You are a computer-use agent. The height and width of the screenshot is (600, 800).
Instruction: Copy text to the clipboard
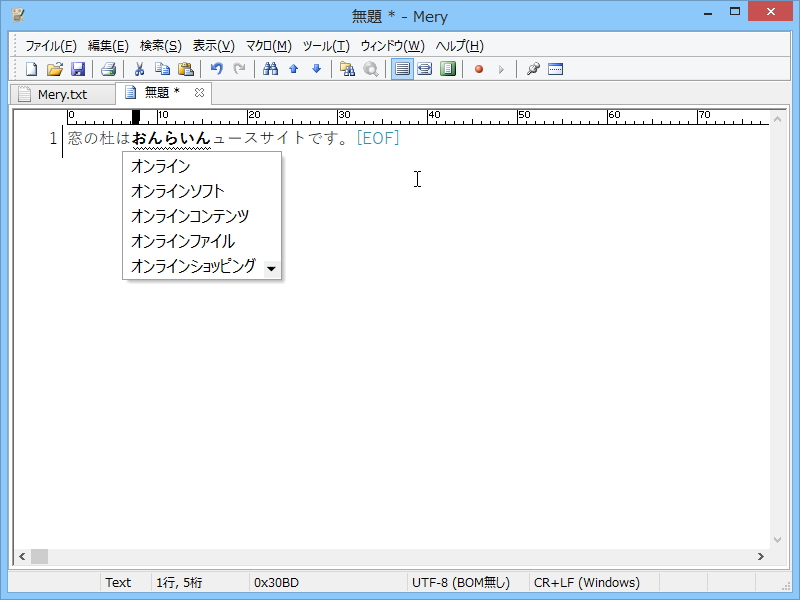point(162,69)
